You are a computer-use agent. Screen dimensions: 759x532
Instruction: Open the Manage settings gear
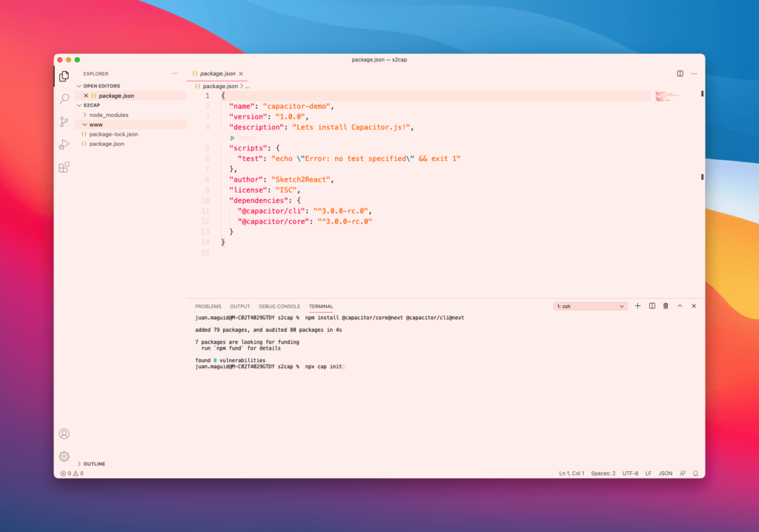(x=64, y=456)
